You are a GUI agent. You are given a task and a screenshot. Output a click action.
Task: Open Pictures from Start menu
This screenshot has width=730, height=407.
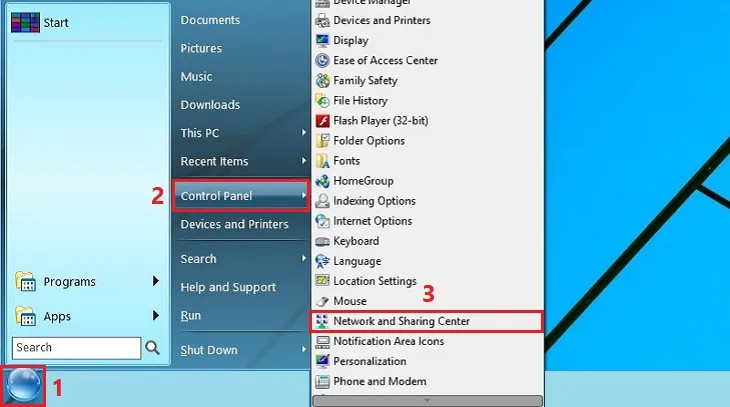pyautogui.click(x=201, y=48)
